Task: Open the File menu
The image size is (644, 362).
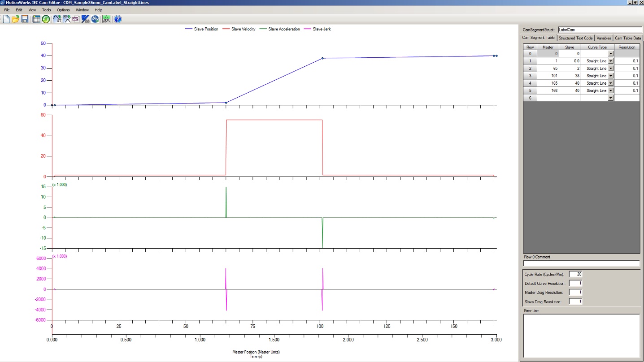Action: (x=7, y=10)
